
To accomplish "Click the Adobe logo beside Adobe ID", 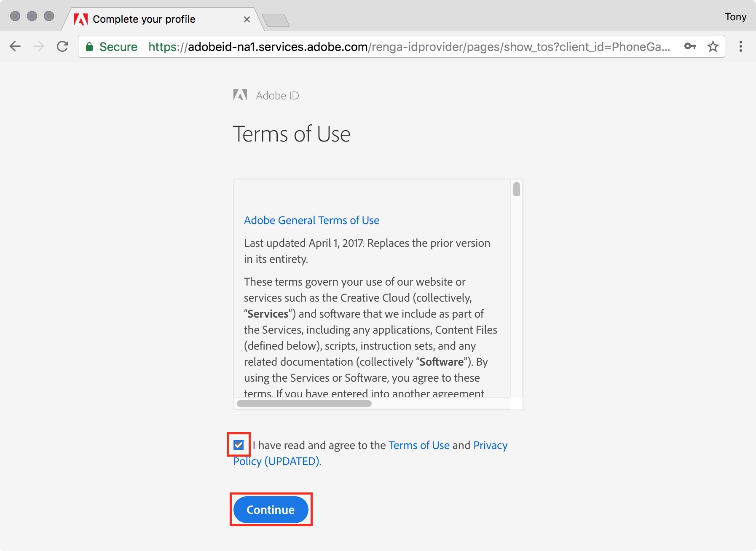I will click(240, 95).
